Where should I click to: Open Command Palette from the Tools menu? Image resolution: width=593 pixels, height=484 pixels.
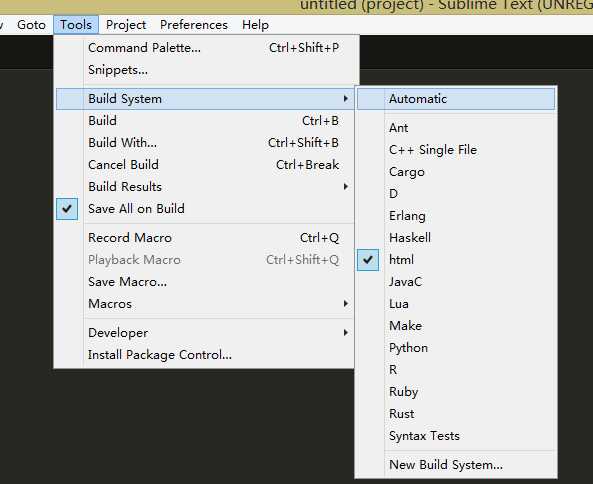205,48
